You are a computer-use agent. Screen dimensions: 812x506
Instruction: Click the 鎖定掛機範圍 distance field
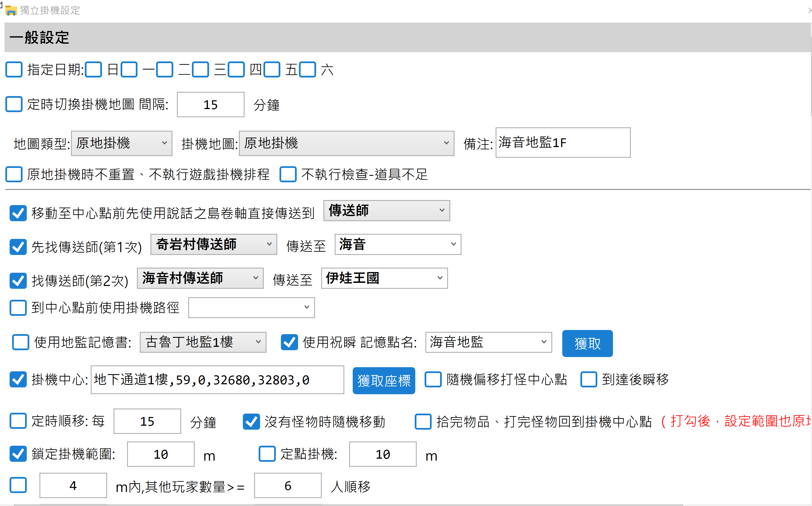(161, 454)
